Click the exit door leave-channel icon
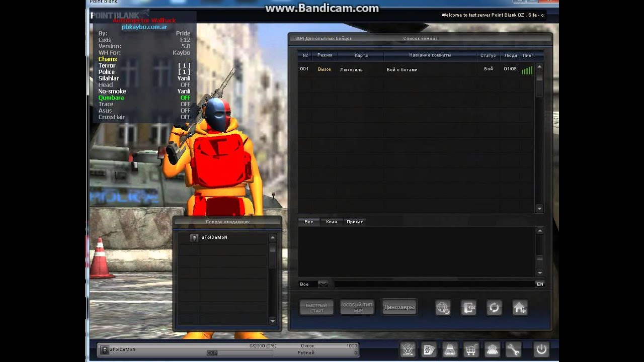This screenshot has width=644, height=362. tap(468, 308)
